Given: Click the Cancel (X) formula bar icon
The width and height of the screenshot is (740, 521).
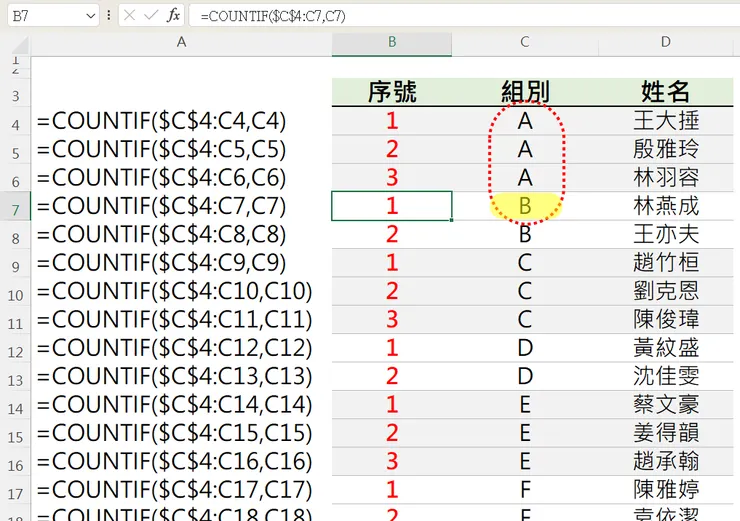Looking at the screenshot, I should point(129,16).
